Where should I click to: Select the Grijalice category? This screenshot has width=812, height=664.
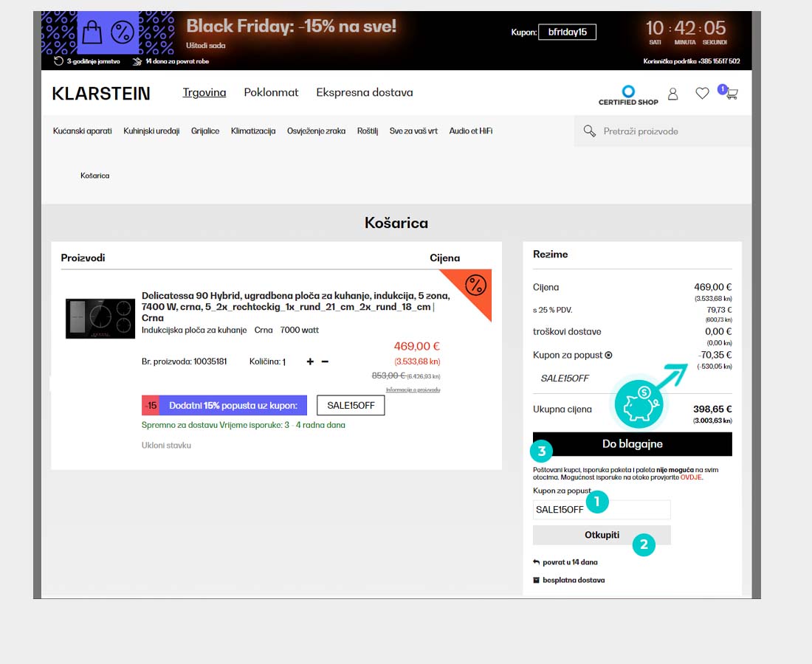[205, 131]
